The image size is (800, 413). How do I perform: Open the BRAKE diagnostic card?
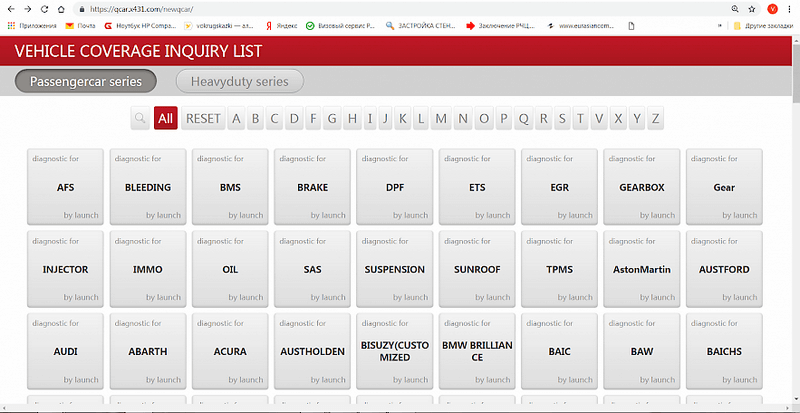(312, 187)
